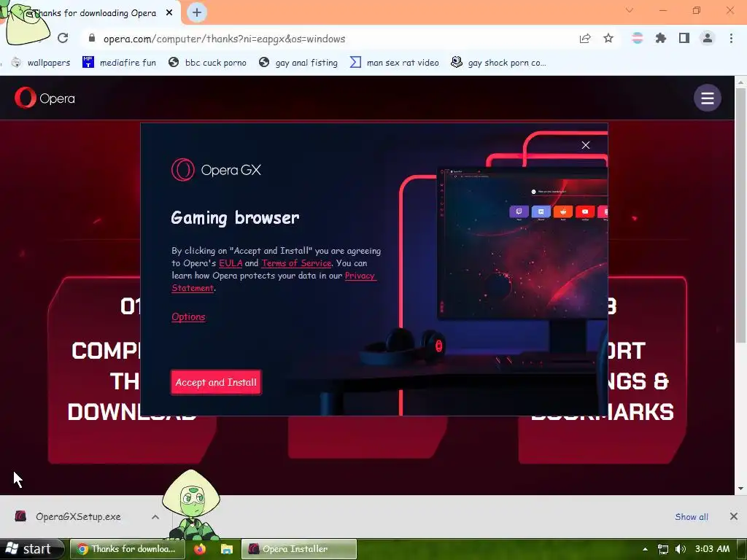Open a new Chrome tab

(197, 12)
